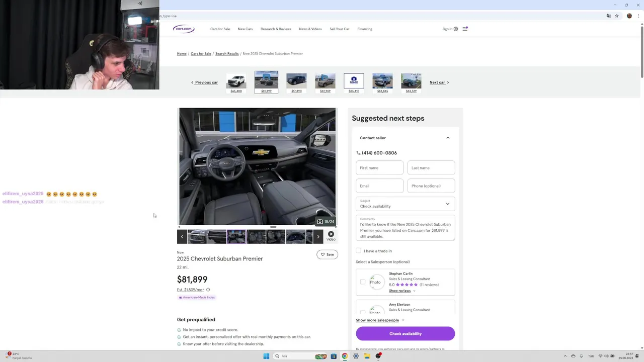Click the First name field
644x362 pixels.
pos(380,167)
